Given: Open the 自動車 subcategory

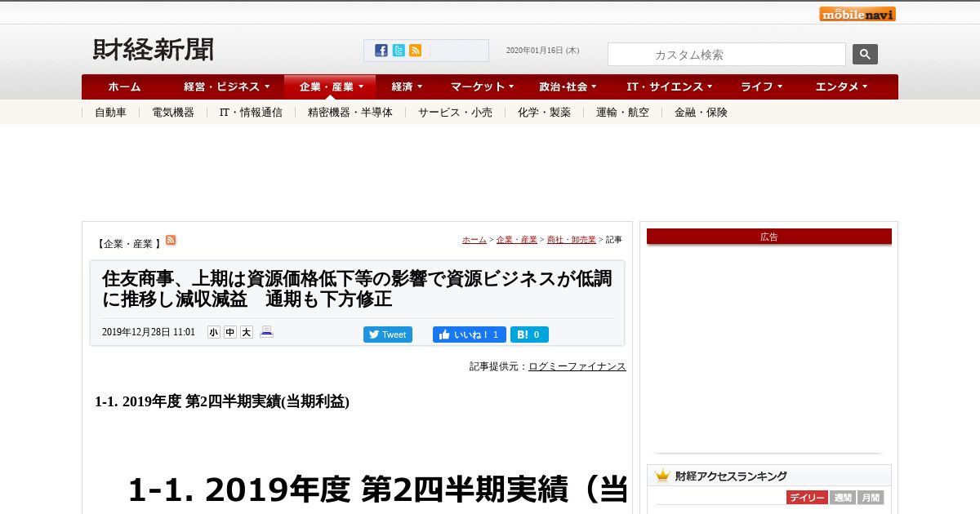Looking at the screenshot, I should point(110,113).
